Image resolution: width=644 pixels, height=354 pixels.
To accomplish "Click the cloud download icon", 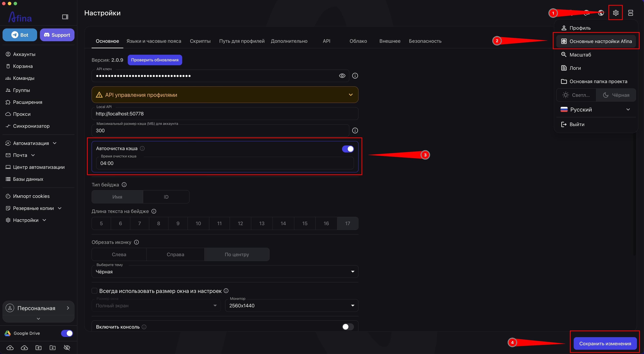I will coord(24,347).
